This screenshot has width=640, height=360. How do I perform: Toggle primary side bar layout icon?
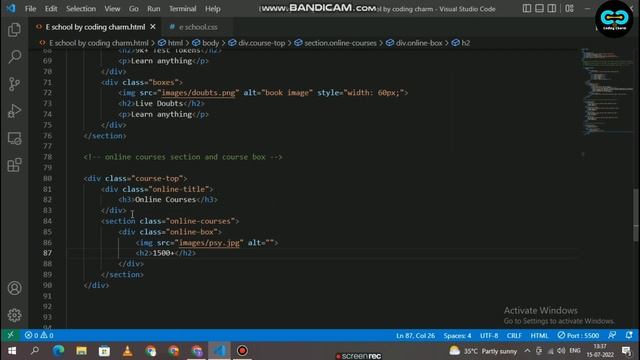click(527, 9)
